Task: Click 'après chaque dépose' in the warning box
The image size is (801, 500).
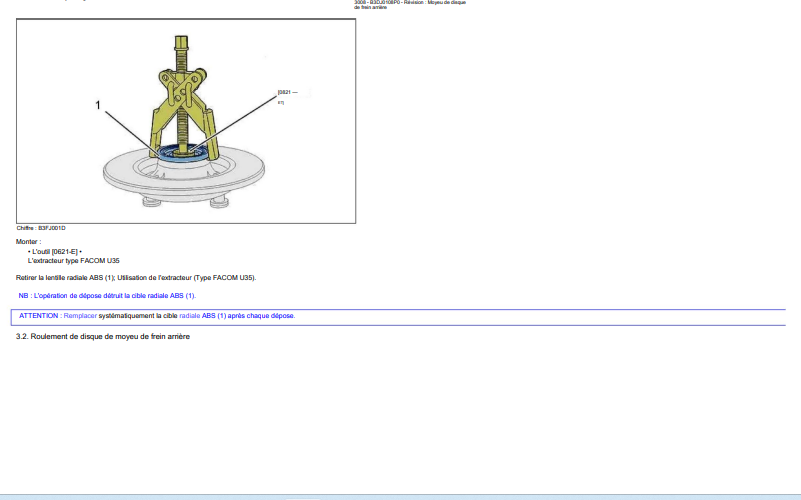Action: point(261,316)
